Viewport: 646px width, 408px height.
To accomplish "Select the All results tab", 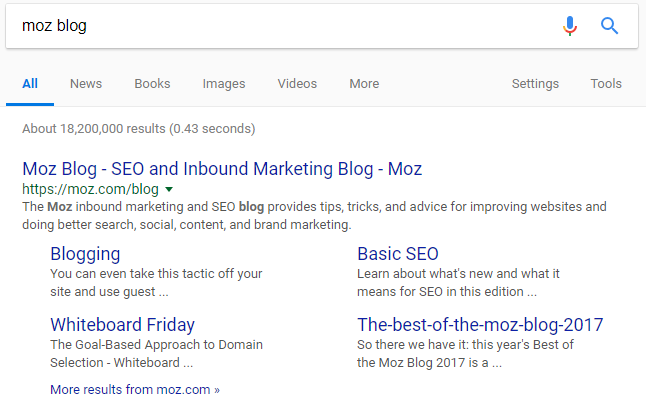I will (x=30, y=84).
